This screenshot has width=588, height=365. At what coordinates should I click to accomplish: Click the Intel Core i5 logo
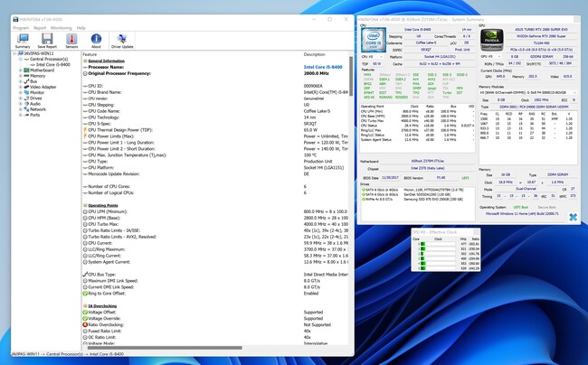(x=372, y=42)
